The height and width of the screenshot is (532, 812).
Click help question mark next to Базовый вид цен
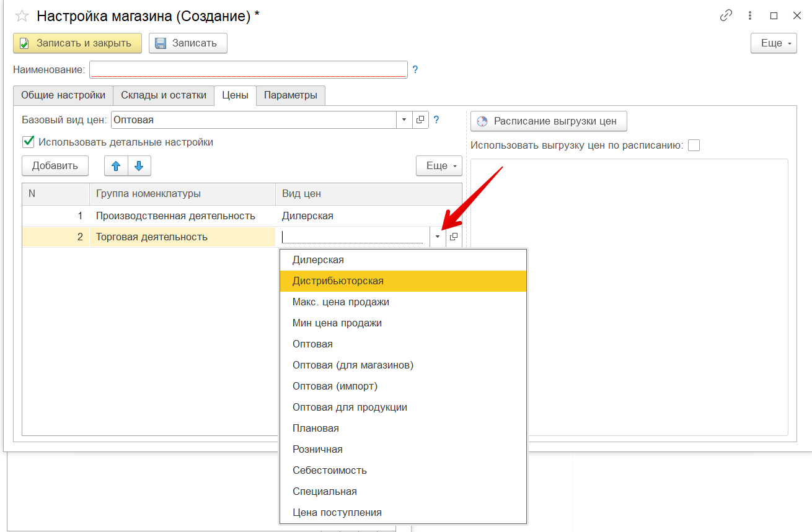pyautogui.click(x=436, y=120)
